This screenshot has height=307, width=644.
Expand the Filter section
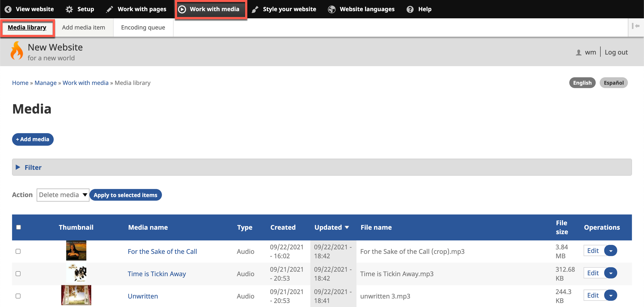click(33, 167)
